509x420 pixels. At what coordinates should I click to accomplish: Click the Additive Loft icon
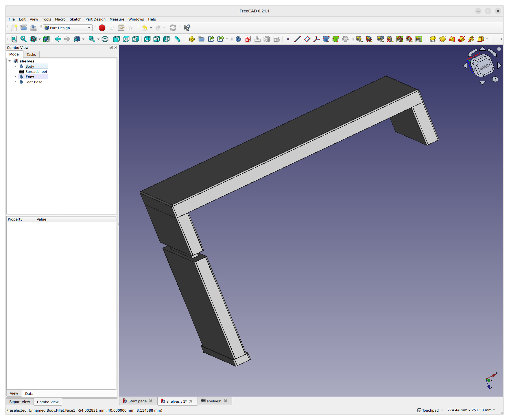pyautogui.click(x=452, y=39)
